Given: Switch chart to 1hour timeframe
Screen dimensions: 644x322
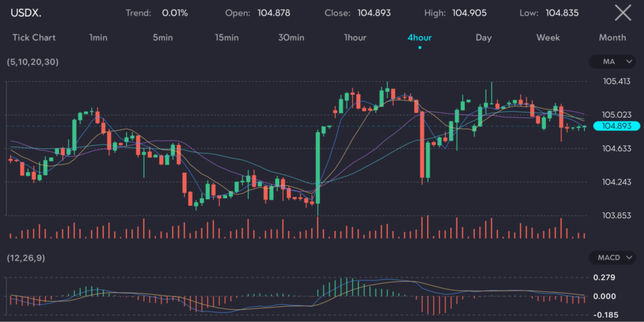Looking at the screenshot, I should (355, 38).
